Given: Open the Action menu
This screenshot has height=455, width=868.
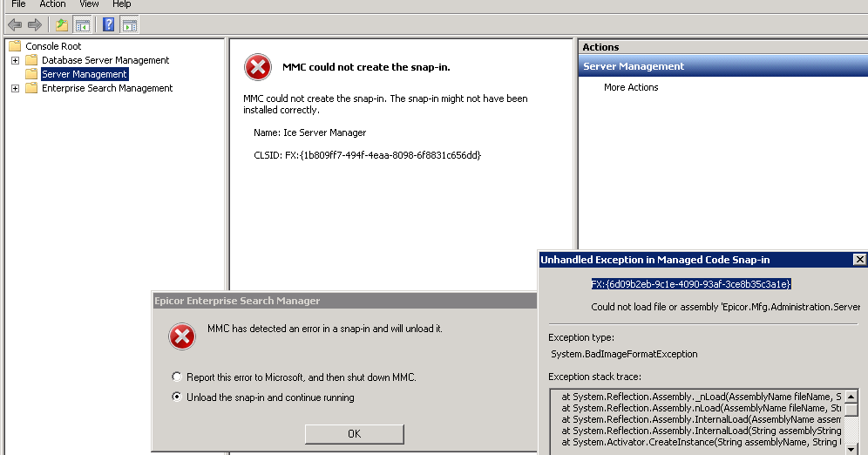Looking at the screenshot, I should coord(52,4).
